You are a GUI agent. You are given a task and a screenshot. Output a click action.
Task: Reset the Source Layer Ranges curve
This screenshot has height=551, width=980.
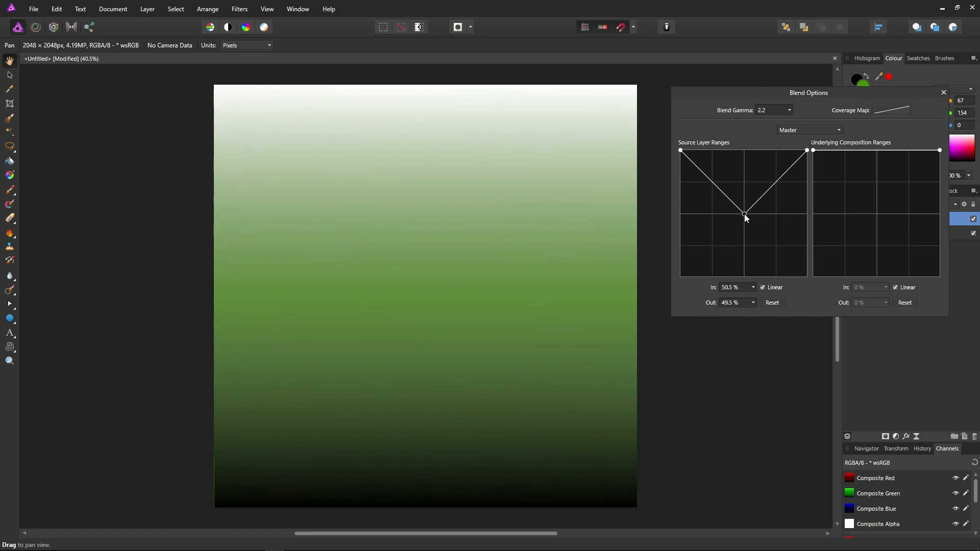click(772, 303)
